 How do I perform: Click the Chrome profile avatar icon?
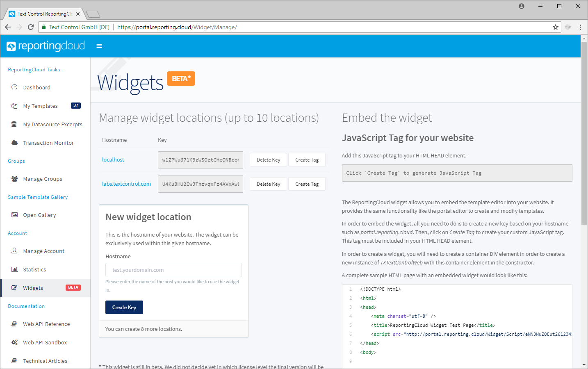[x=522, y=6]
